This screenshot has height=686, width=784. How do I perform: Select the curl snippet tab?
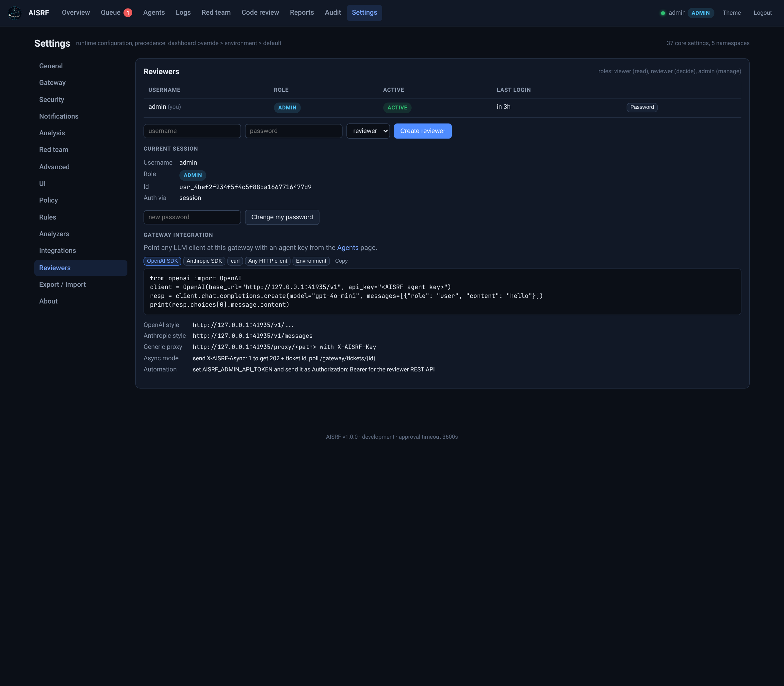coord(235,261)
